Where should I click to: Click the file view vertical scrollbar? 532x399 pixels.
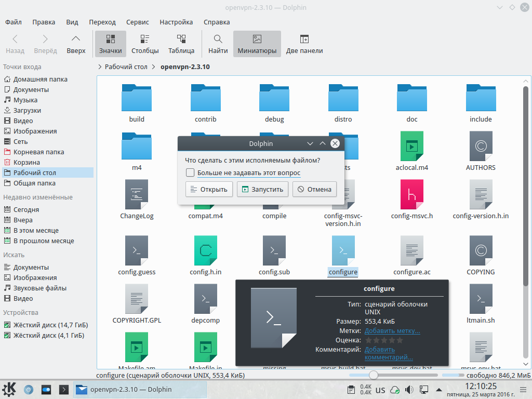(x=526, y=185)
